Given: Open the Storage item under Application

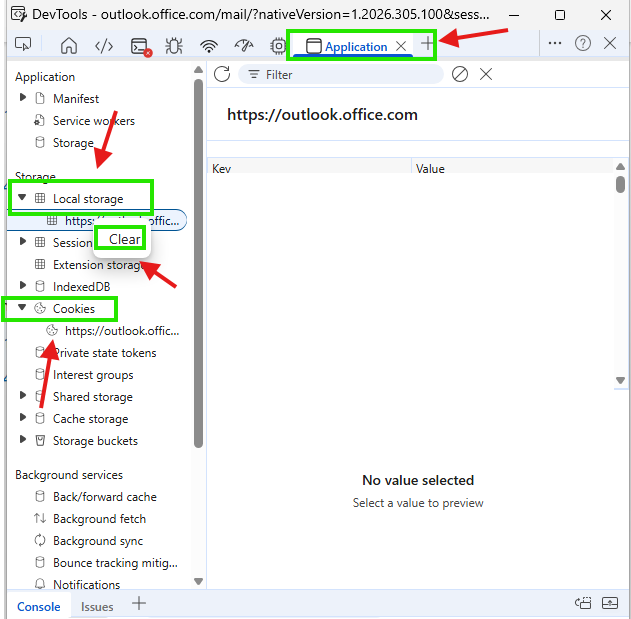Looking at the screenshot, I should [73, 143].
